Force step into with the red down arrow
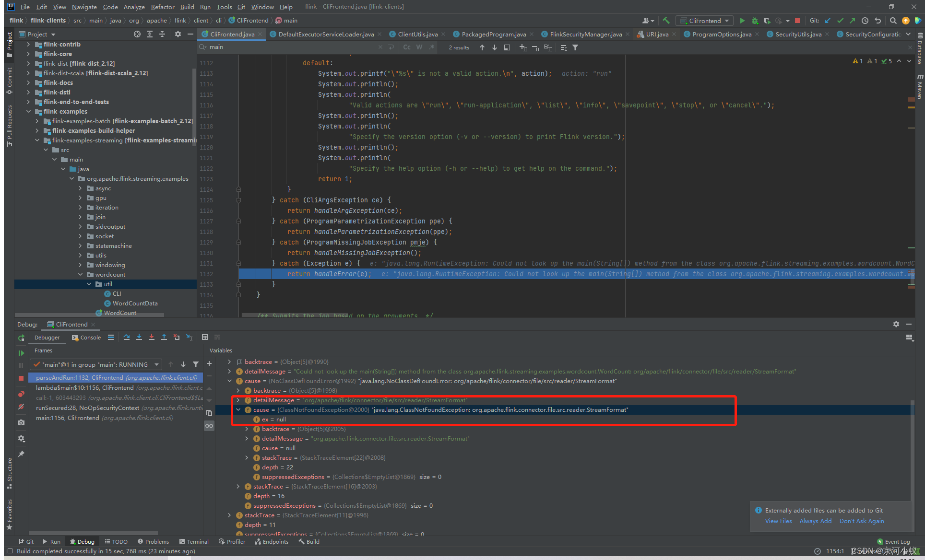This screenshot has height=560, width=925. tap(152, 337)
